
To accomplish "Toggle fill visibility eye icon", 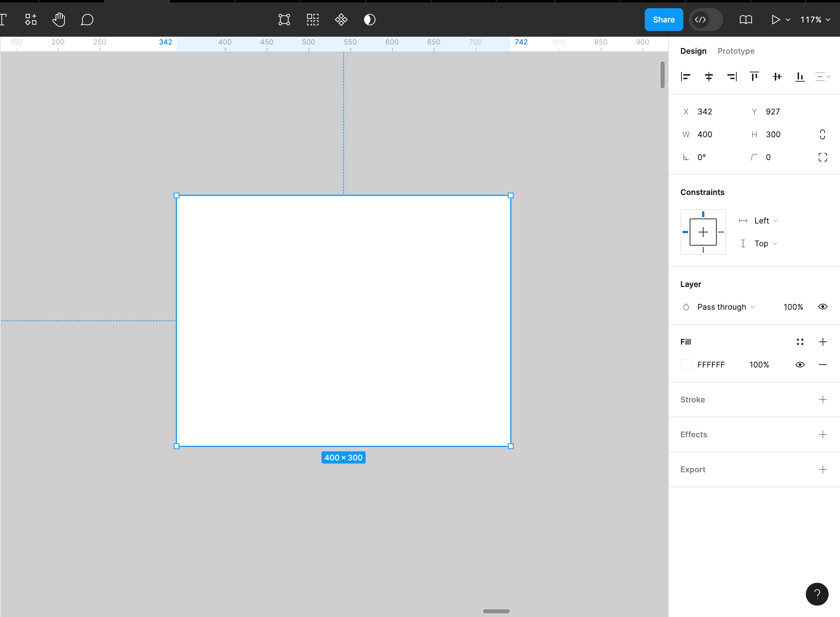I will pyautogui.click(x=800, y=365).
